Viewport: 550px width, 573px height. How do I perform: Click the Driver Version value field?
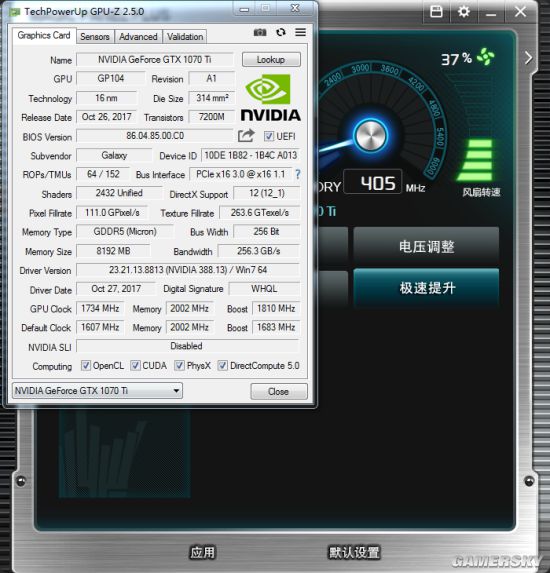[x=188, y=270]
